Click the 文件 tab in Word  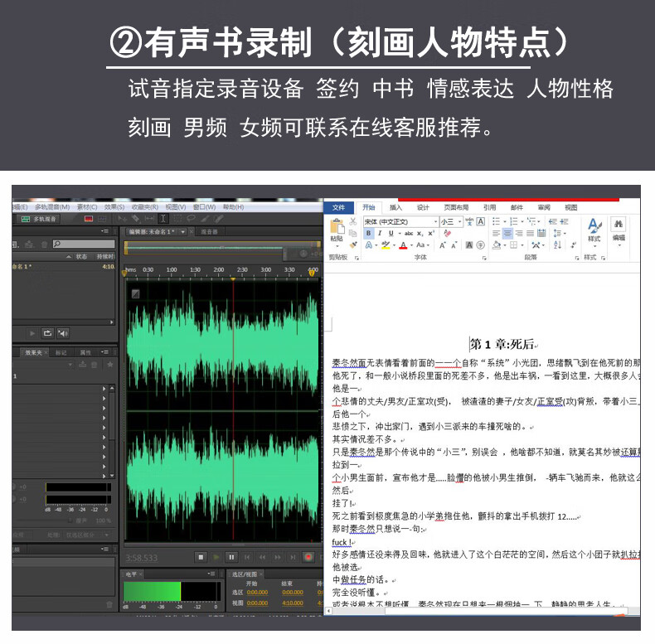[338, 207]
